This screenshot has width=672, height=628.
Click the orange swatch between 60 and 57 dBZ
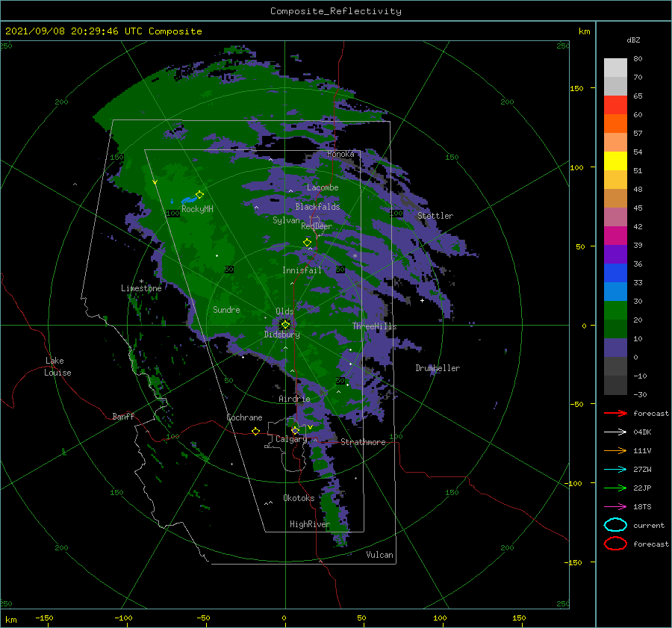point(615,124)
